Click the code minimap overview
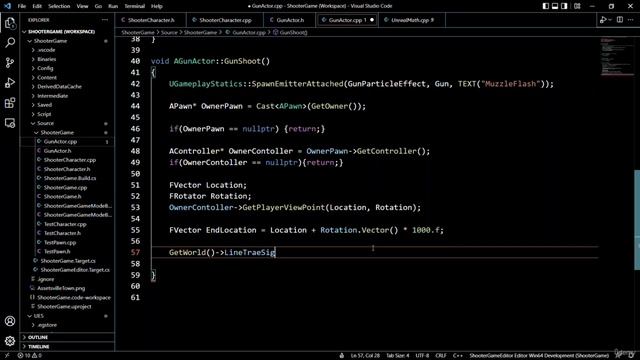This screenshot has height=360, width=640. point(616,57)
